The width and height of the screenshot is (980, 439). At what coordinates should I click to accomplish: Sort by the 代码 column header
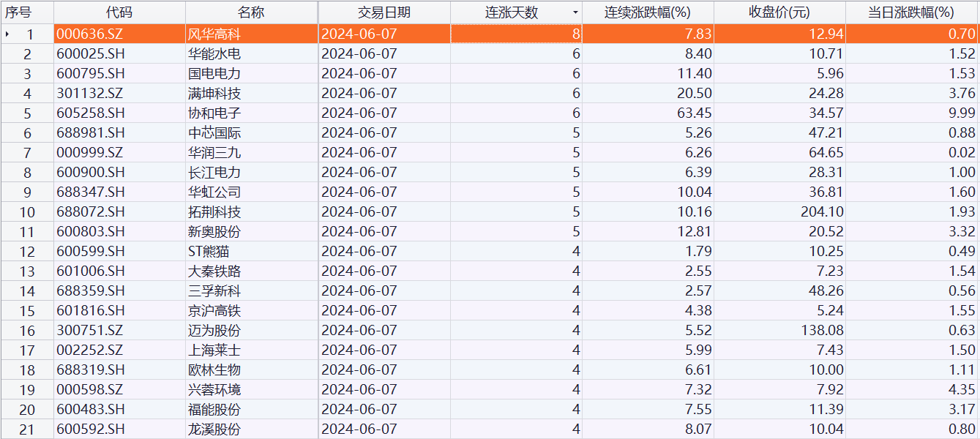(119, 12)
